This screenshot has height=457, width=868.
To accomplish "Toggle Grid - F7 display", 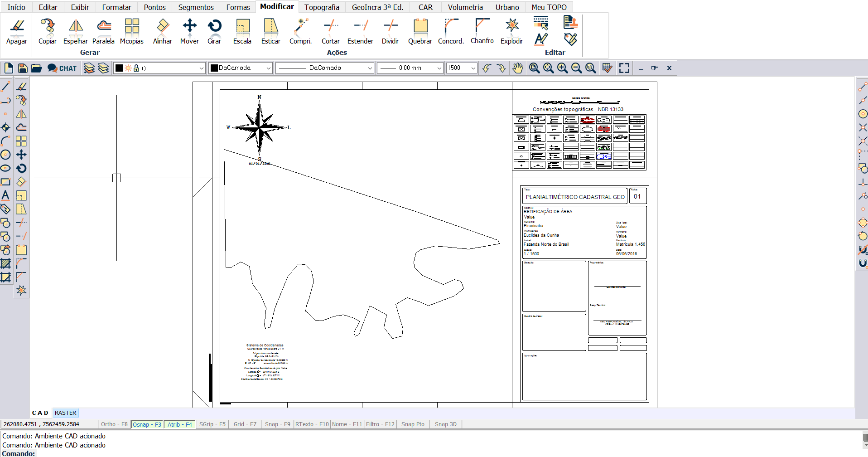I will (245, 424).
